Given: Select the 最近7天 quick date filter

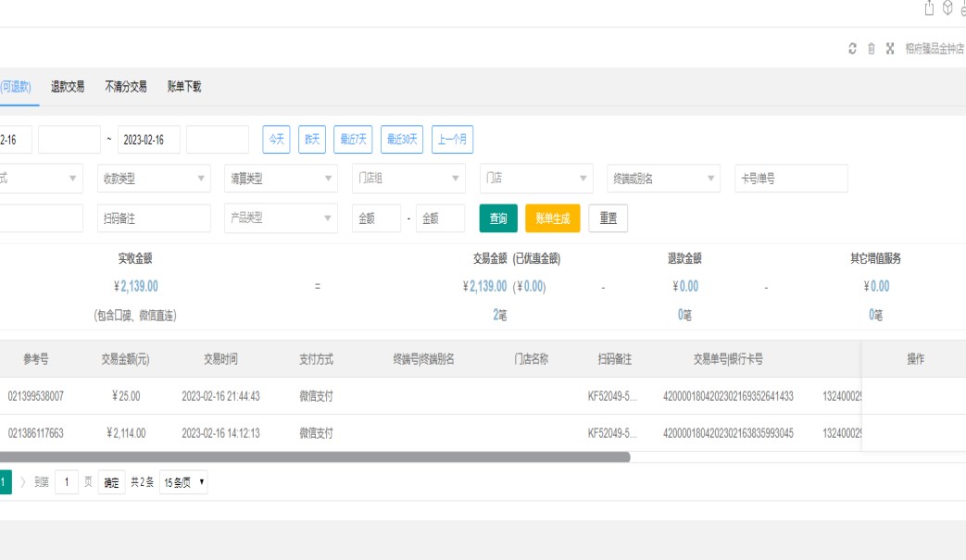Looking at the screenshot, I should [x=353, y=140].
